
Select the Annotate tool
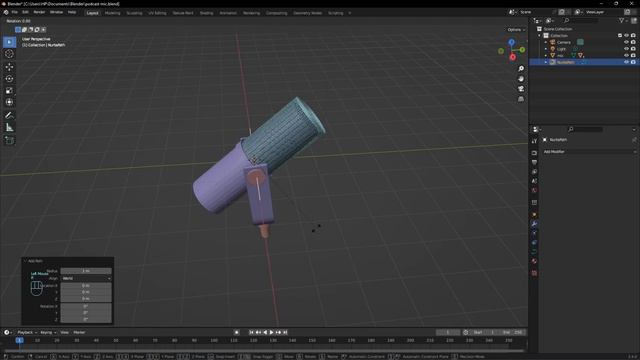point(9,116)
